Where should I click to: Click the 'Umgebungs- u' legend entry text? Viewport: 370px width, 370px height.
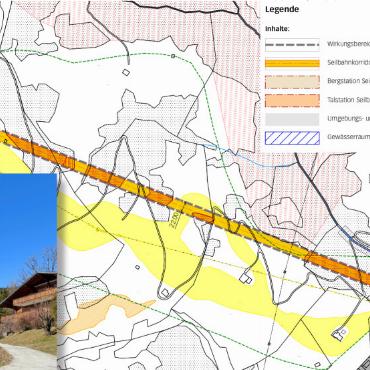(348, 118)
